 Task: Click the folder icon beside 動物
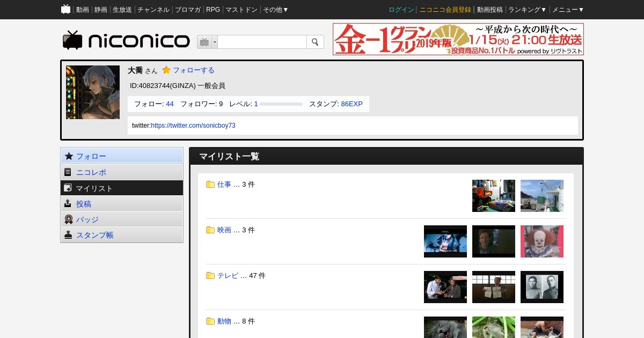(x=210, y=321)
